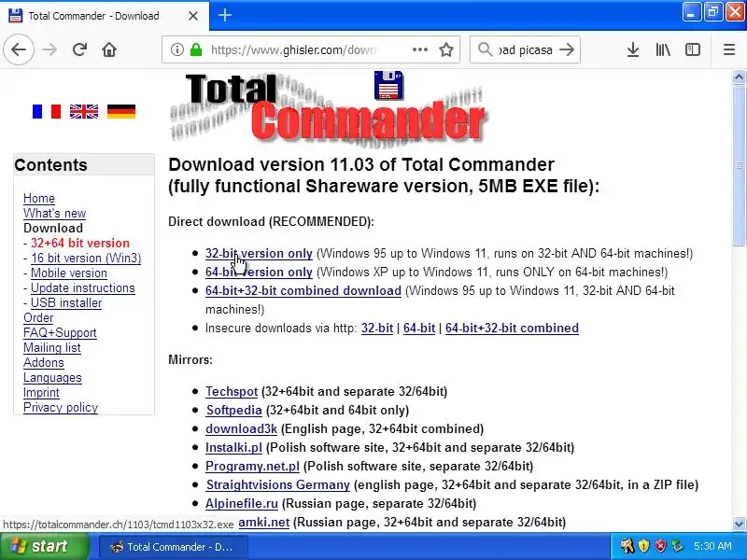Screen dimensions: 747x560
Task: Open the 32+64 bit version link
Action: tap(80, 243)
